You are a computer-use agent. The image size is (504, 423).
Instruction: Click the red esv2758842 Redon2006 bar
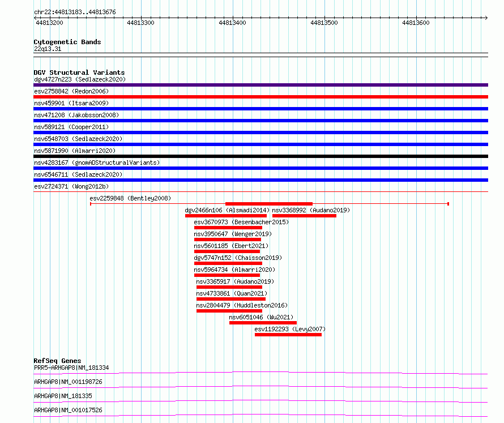coord(260,97)
